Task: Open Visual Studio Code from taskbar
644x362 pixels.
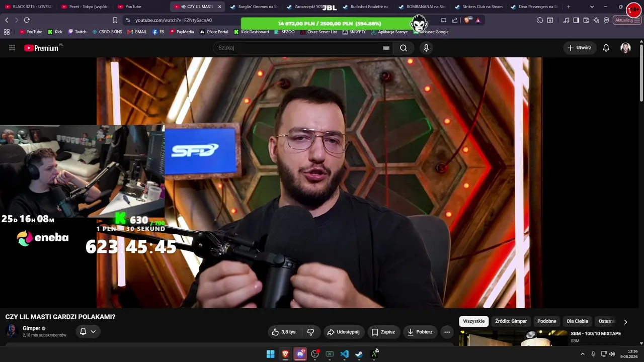Action: [x=344, y=354]
